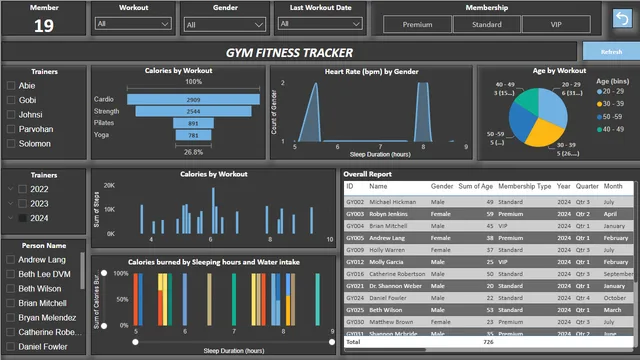This screenshot has height=360, width=640.
Task: Click bottom handle of vertical calories slider
Action: 104,326
